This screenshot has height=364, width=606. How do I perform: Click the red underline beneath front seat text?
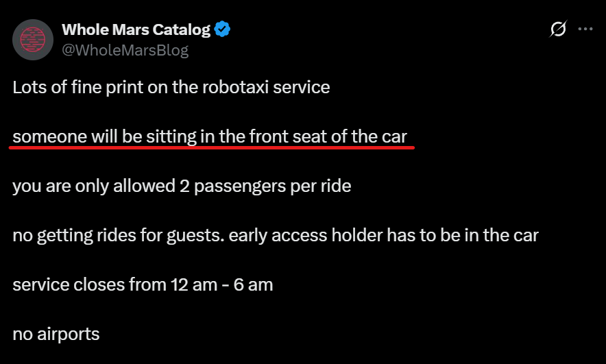pyautogui.click(x=212, y=147)
